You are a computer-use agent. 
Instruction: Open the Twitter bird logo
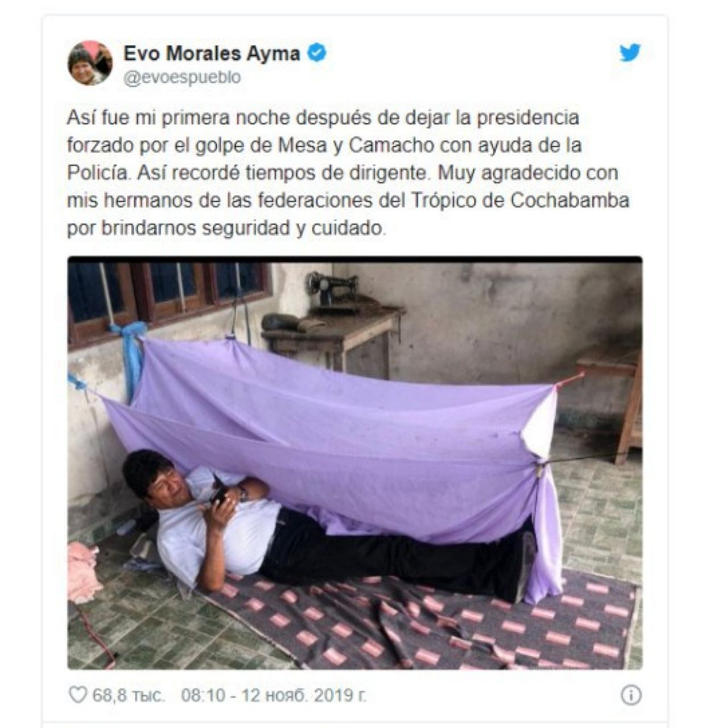click(630, 53)
